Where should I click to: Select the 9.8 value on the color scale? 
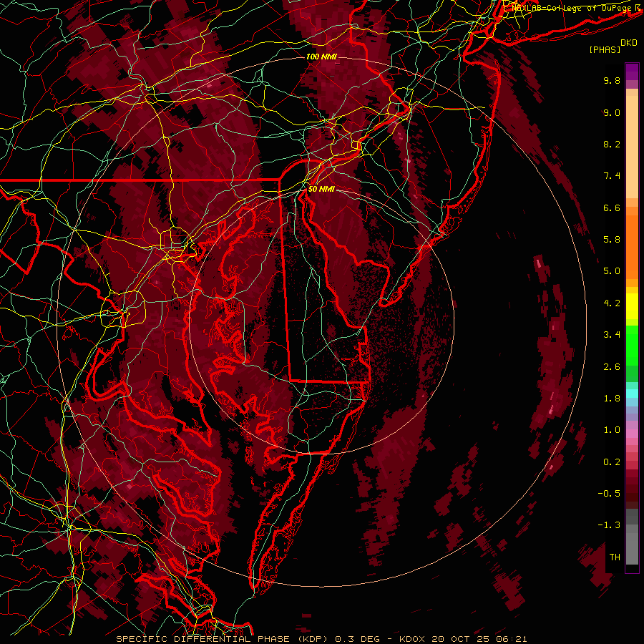pos(612,80)
